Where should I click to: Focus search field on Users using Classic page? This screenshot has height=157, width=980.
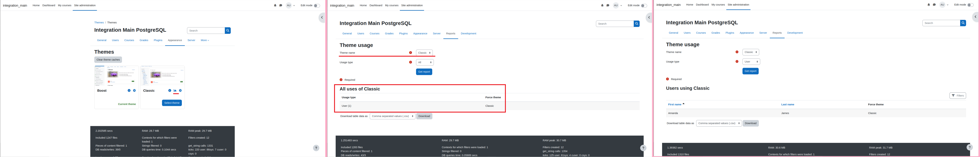941,23
